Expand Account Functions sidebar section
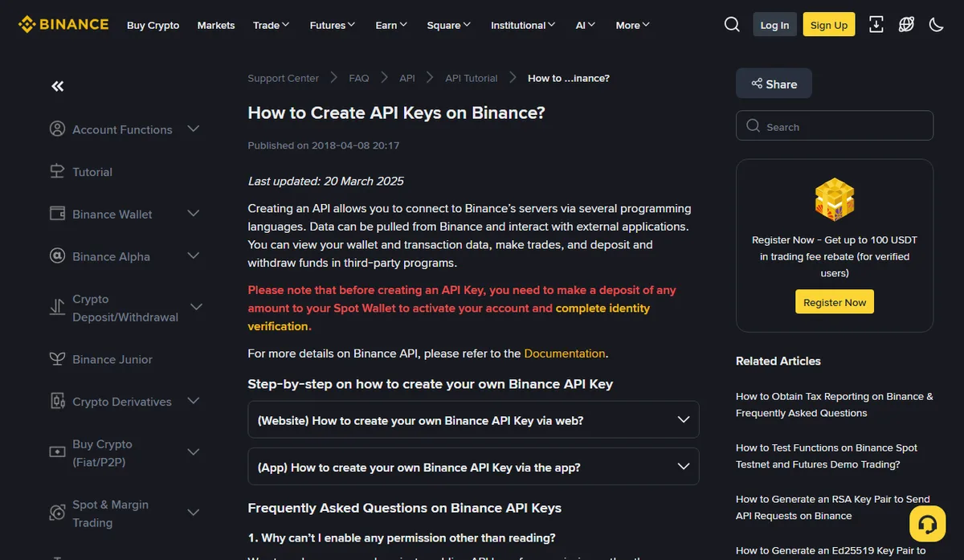Image resolution: width=964 pixels, height=560 pixels. (x=194, y=129)
